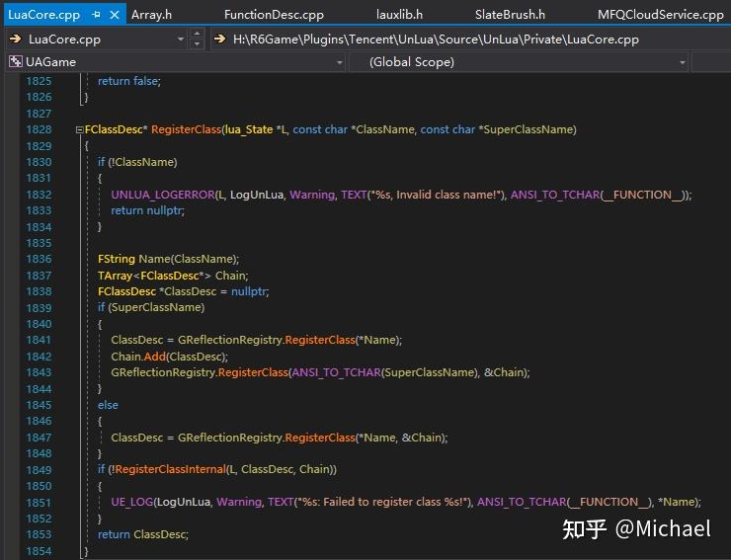The image size is (731, 560).
Task: Click Chain.Add(ClassDesc) on line 1842
Action: 168,357
